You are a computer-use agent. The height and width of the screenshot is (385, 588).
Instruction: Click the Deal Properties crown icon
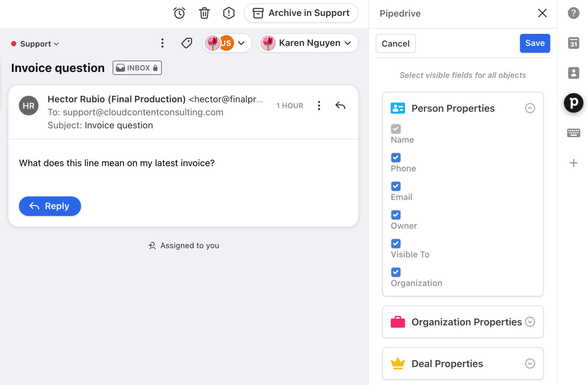click(x=398, y=363)
